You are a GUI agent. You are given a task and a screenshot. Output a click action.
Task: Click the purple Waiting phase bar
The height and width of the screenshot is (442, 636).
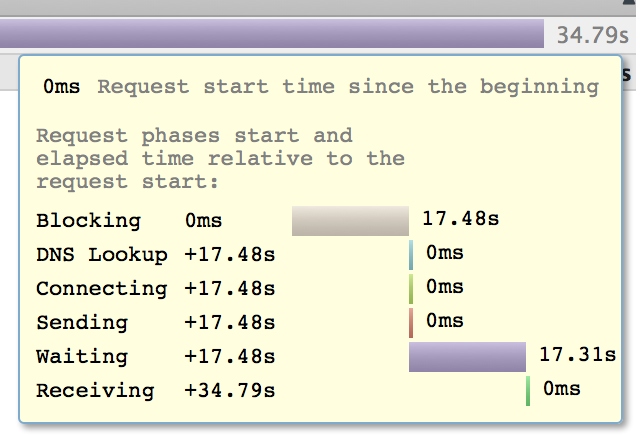point(467,357)
